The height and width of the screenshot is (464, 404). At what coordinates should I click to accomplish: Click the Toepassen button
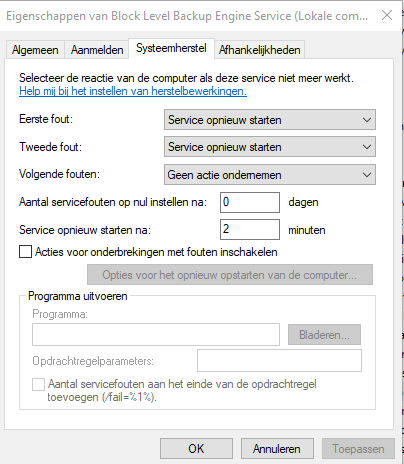[x=358, y=449]
